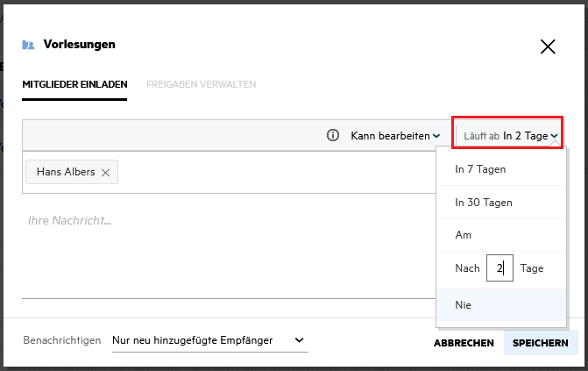
Task: Click the empty recipient field next to Hans Albers
Action: click(x=272, y=173)
